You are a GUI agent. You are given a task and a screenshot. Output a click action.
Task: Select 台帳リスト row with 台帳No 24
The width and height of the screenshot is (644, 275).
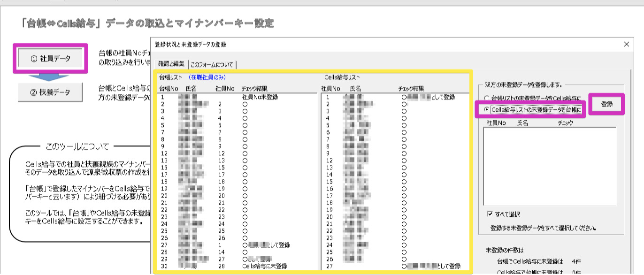coord(238,224)
